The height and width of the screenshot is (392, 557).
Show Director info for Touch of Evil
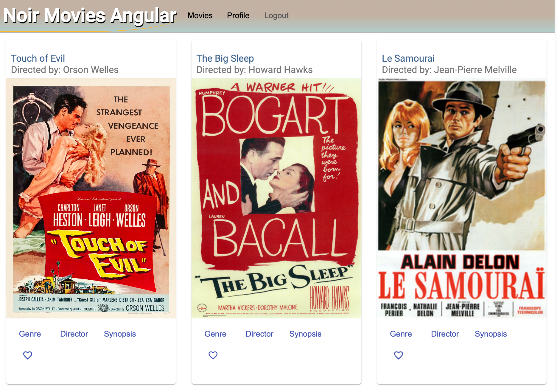[x=74, y=334]
